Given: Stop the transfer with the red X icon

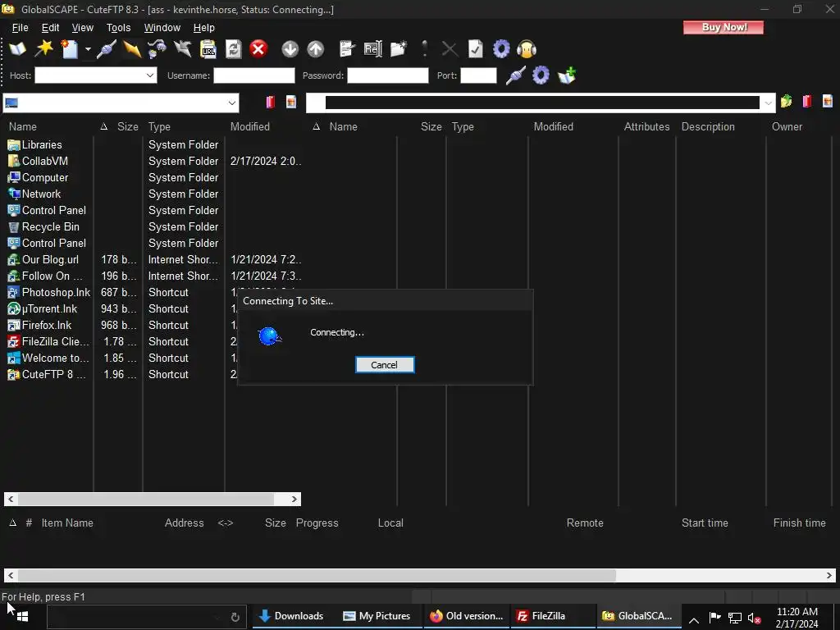Looking at the screenshot, I should pyautogui.click(x=258, y=49).
